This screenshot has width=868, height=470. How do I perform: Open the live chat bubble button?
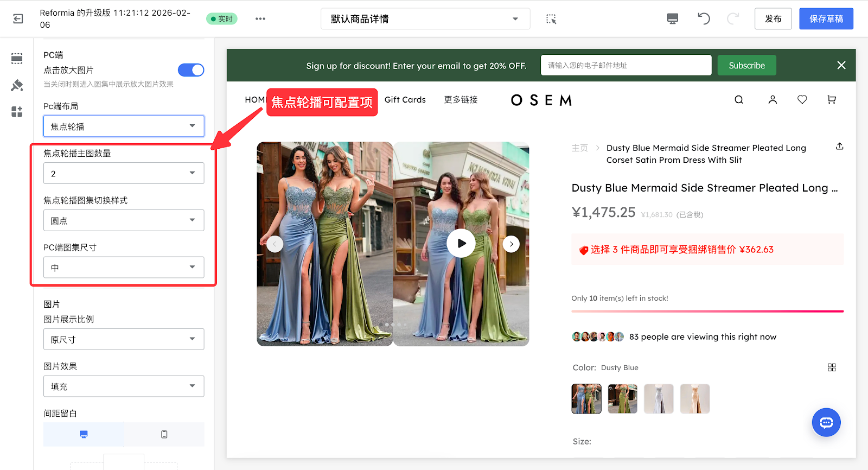click(826, 422)
